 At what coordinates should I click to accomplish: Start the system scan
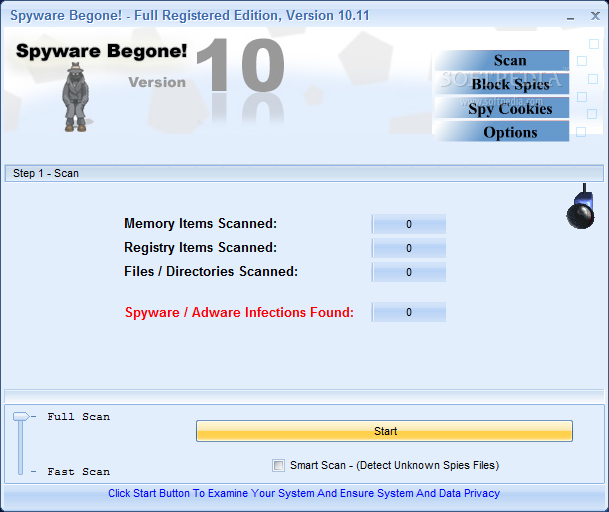point(385,431)
